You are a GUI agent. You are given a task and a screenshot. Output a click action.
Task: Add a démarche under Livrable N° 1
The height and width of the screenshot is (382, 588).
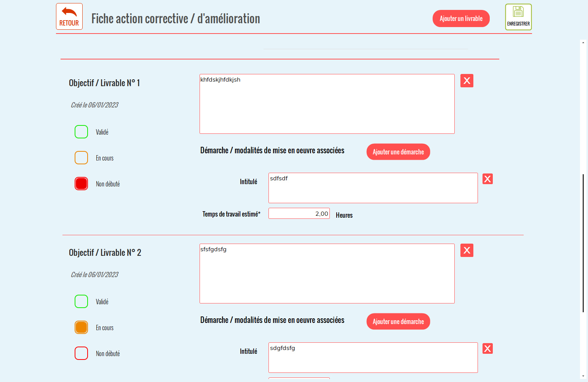click(398, 152)
